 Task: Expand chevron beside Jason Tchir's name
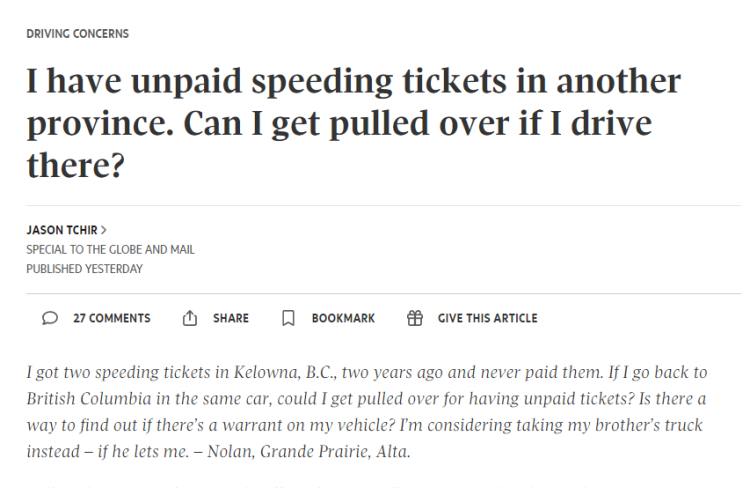(104, 230)
